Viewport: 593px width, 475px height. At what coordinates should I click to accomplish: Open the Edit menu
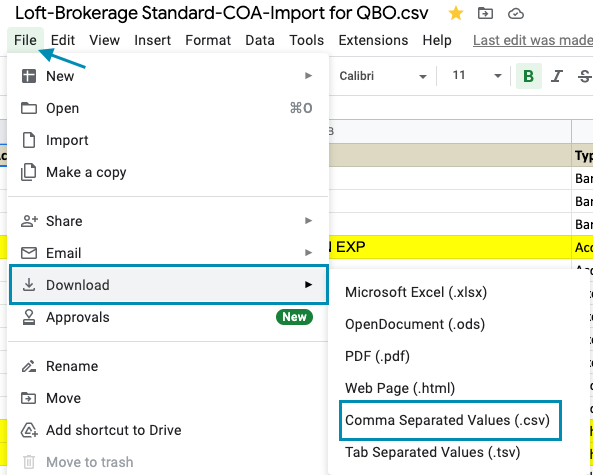pyautogui.click(x=63, y=40)
